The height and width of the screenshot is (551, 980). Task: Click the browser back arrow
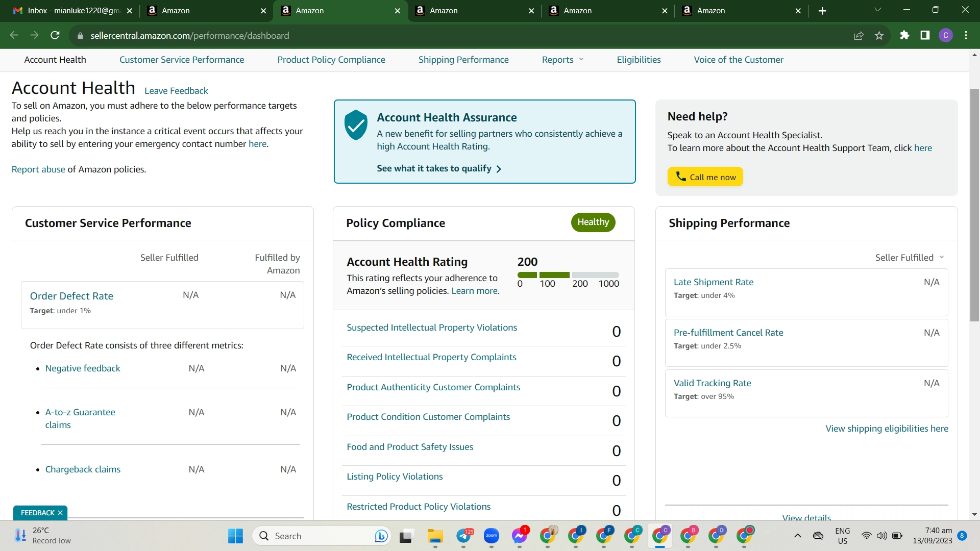pos(14,35)
